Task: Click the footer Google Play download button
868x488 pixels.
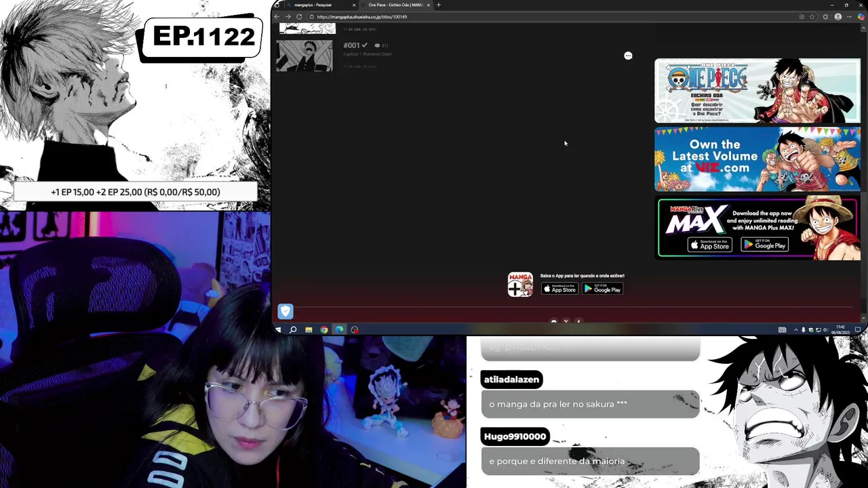Action: [x=602, y=289]
